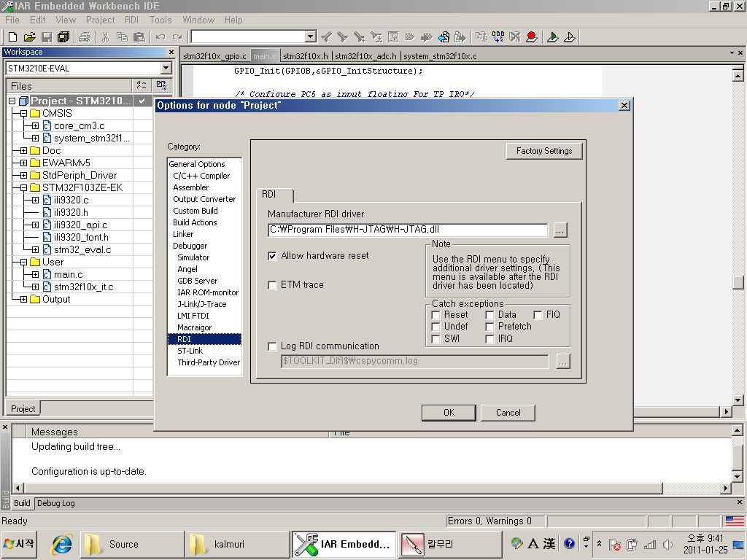
Task: Click the Factory Settings button
Action: click(x=544, y=151)
